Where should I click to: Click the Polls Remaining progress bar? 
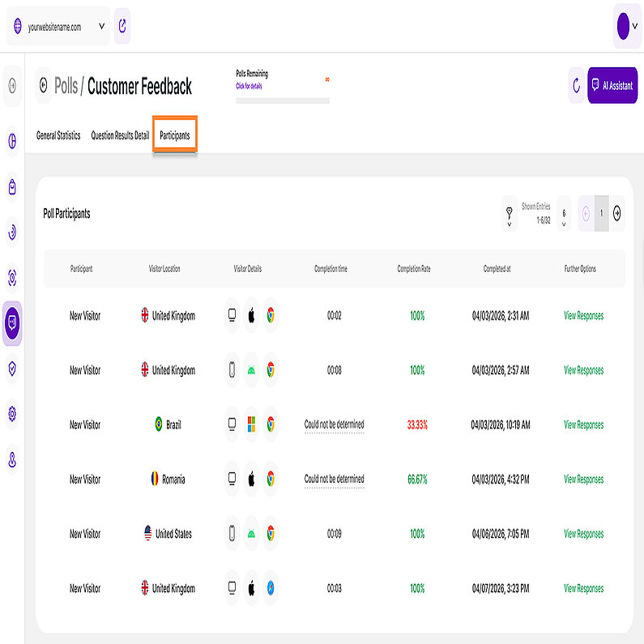tap(283, 100)
